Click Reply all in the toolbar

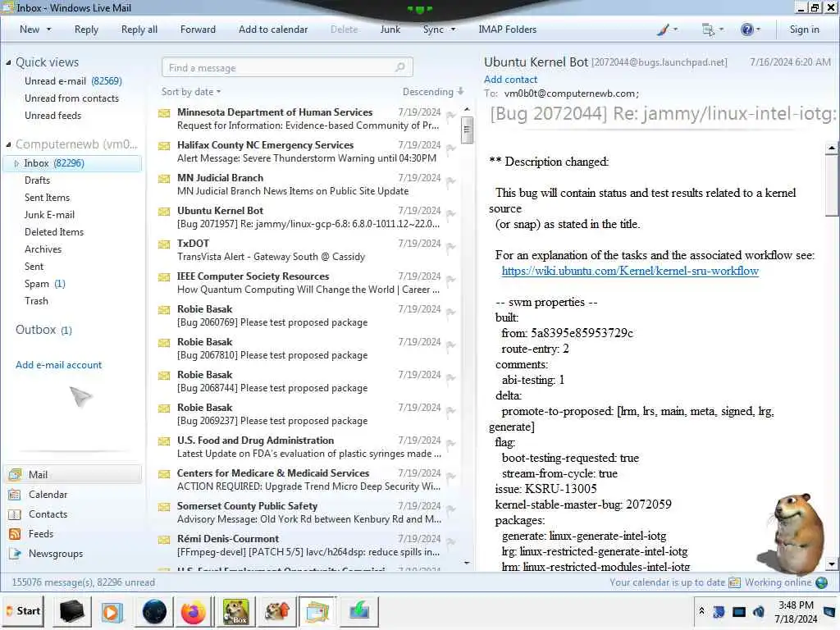click(x=139, y=30)
